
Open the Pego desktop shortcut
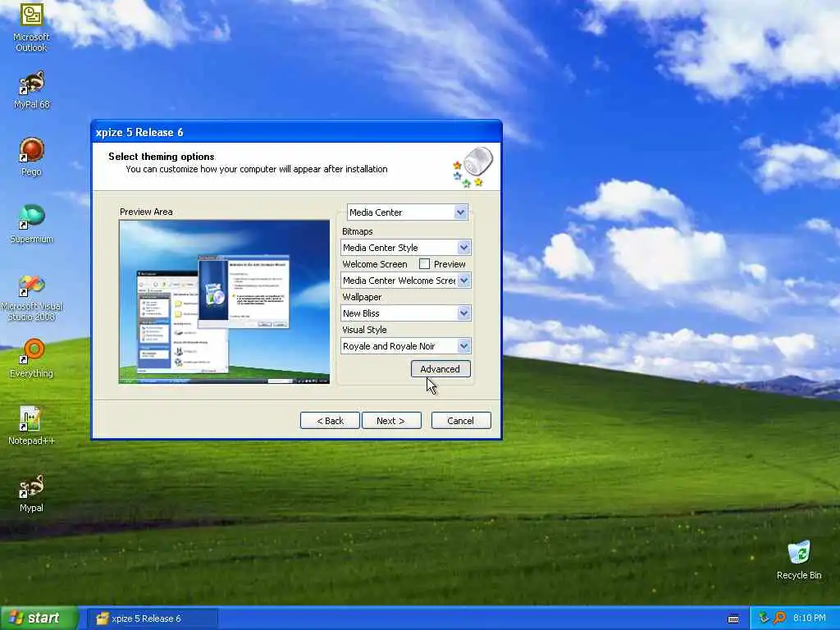click(x=31, y=157)
